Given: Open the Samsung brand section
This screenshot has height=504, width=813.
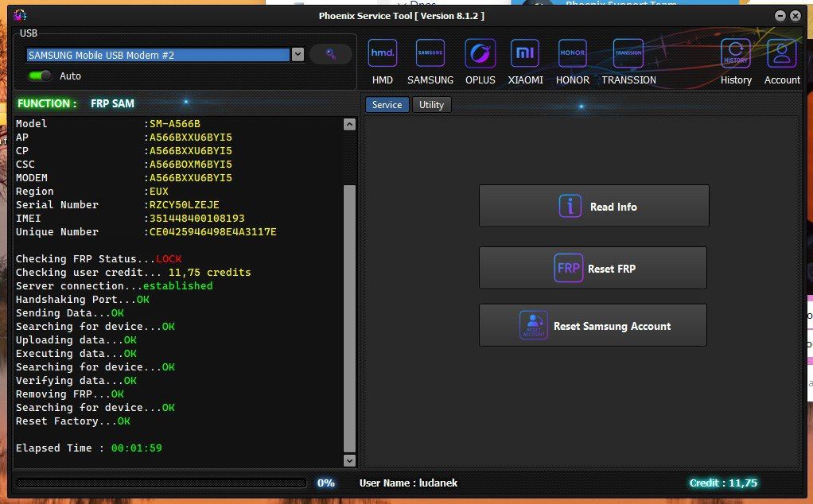Looking at the screenshot, I should [x=430, y=54].
